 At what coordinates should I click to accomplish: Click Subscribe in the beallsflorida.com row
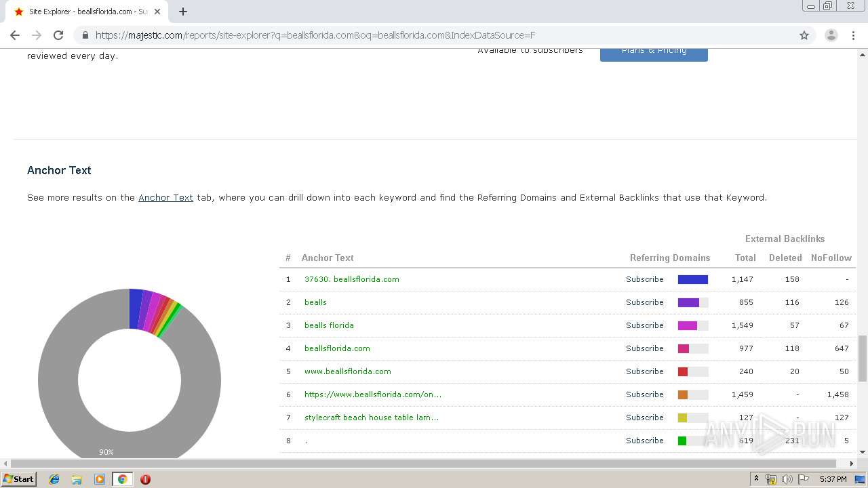[645, 348]
